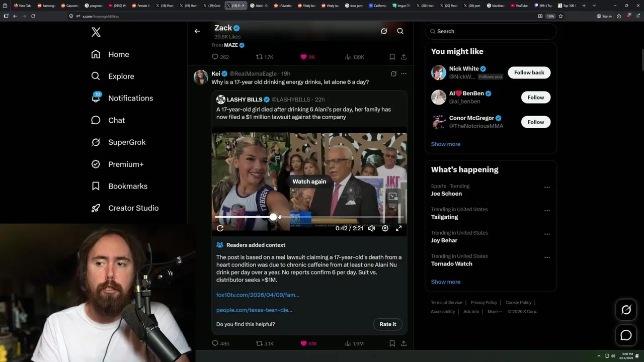
Task: Reload the page in browser toolbar
Action: [x=33, y=16]
